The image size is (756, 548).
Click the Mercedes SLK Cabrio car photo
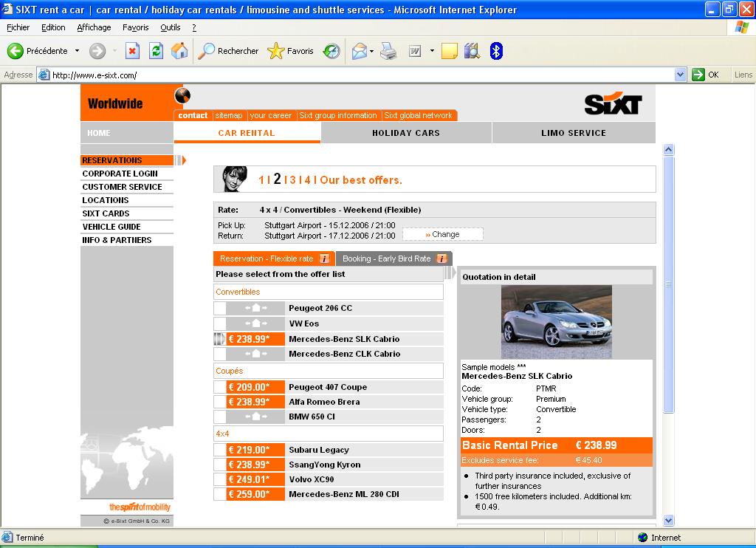(x=556, y=321)
